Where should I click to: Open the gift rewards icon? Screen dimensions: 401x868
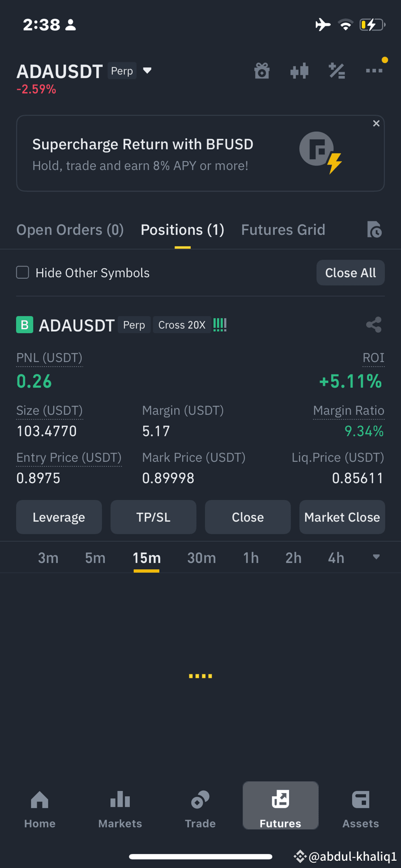point(262,71)
